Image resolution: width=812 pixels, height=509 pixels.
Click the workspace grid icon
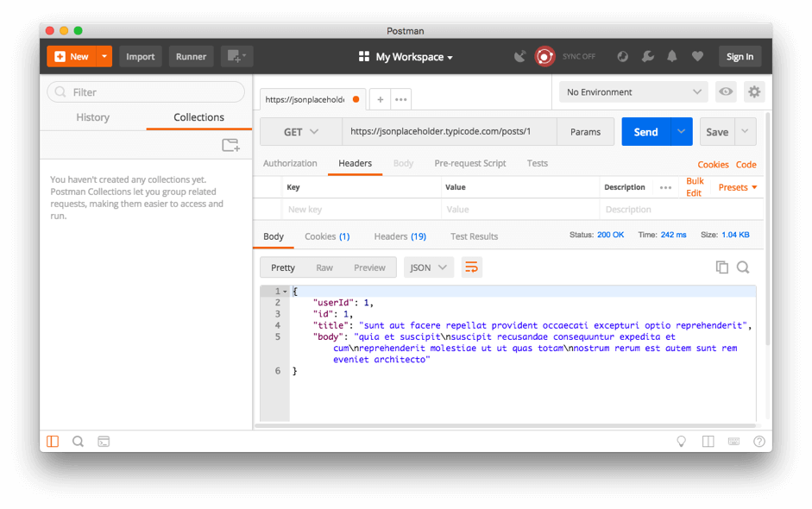point(364,56)
